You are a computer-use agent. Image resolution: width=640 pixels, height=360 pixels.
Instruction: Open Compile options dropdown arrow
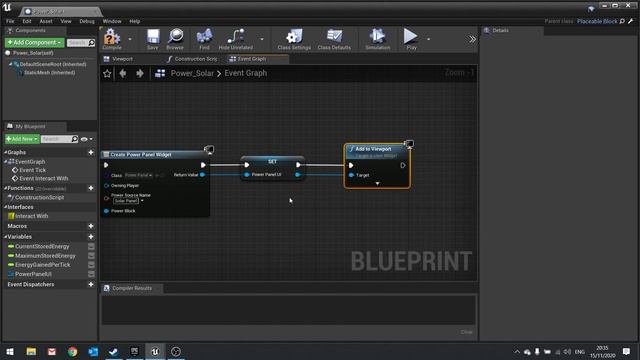130,39
